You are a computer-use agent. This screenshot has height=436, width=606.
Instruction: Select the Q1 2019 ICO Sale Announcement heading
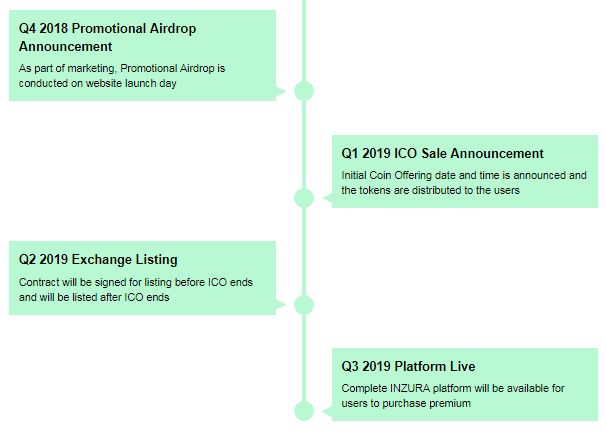click(x=442, y=153)
